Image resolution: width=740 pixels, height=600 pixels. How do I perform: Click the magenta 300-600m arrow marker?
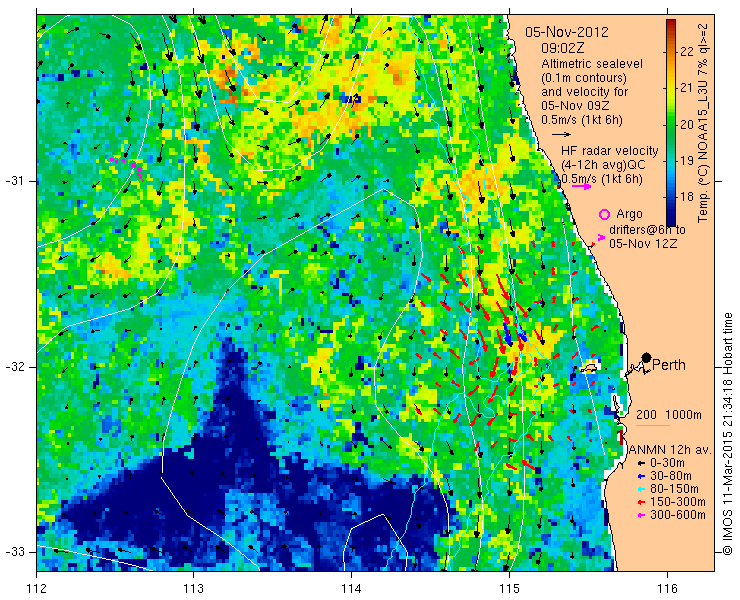pos(640,515)
